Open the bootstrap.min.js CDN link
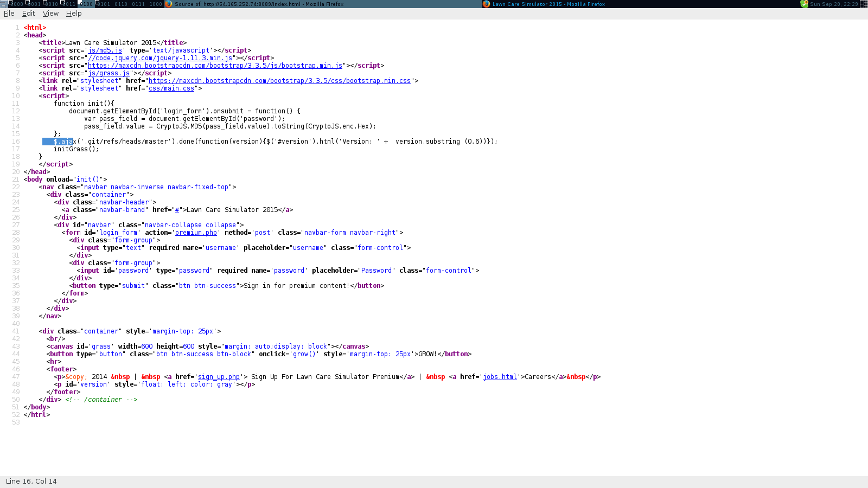Screen dimensions: 868x488 tap(215, 66)
